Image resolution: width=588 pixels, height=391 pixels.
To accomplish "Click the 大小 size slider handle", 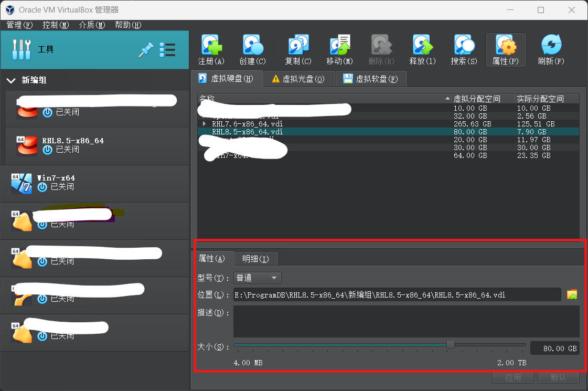I will tap(451, 344).
